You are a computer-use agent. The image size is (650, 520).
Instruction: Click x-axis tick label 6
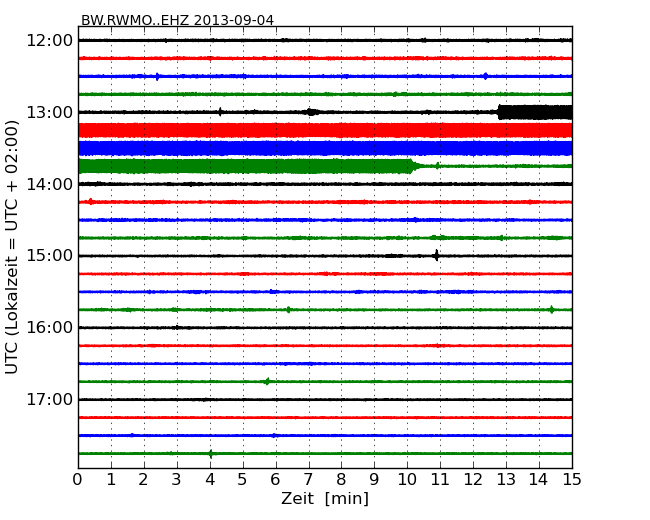275,480
